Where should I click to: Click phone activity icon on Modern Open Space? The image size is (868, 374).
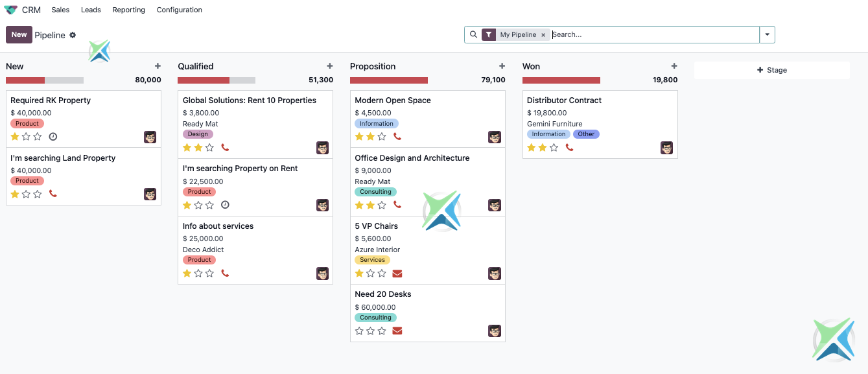pyautogui.click(x=397, y=137)
